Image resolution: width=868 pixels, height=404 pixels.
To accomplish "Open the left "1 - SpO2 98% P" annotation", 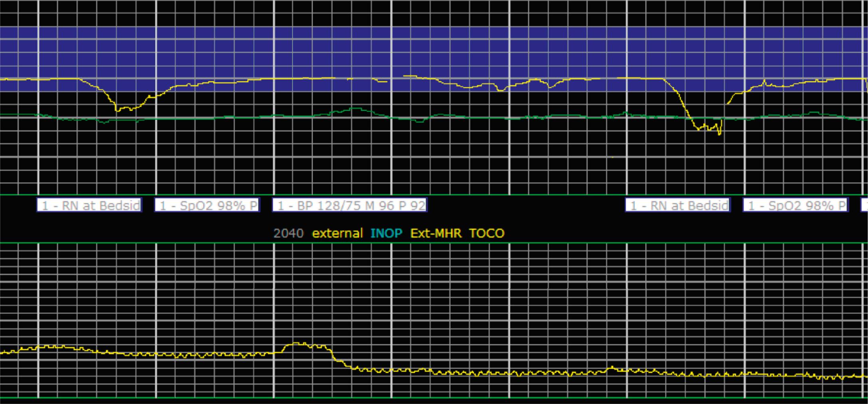I will click(207, 205).
